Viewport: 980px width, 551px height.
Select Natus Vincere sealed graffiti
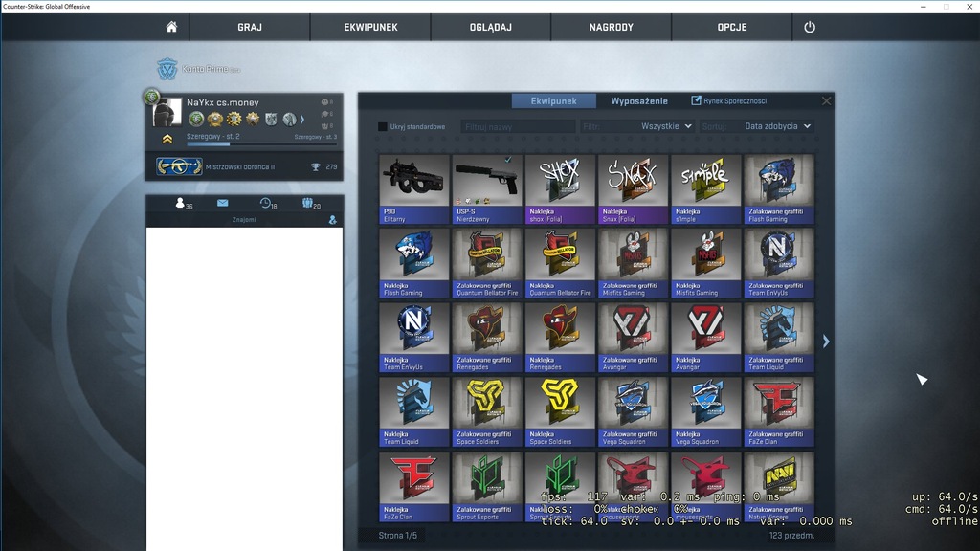click(x=779, y=487)
